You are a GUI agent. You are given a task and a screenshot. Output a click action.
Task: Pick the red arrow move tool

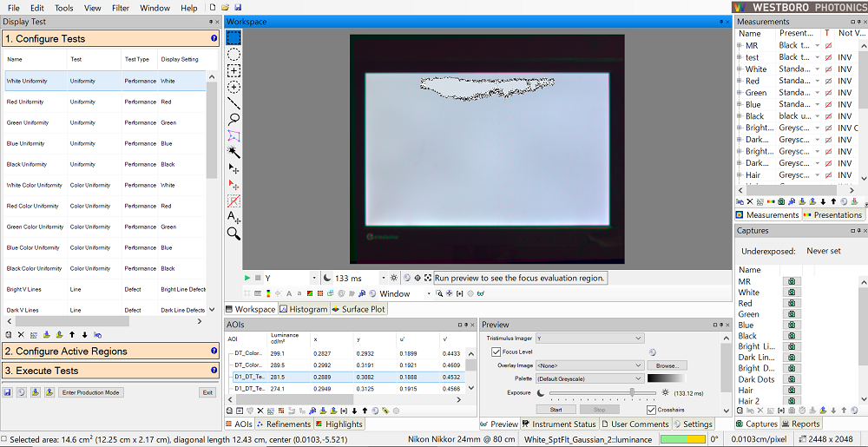[x=233, y=185]
